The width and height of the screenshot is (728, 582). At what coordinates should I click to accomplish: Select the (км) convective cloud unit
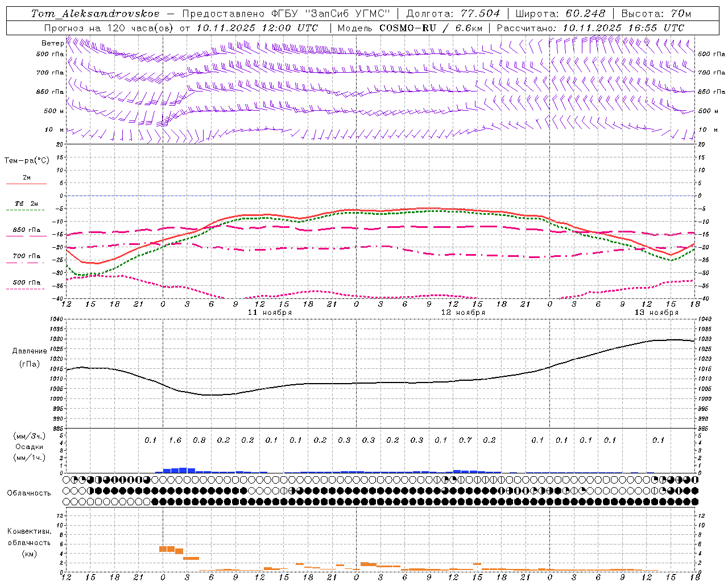click(29, 554)
